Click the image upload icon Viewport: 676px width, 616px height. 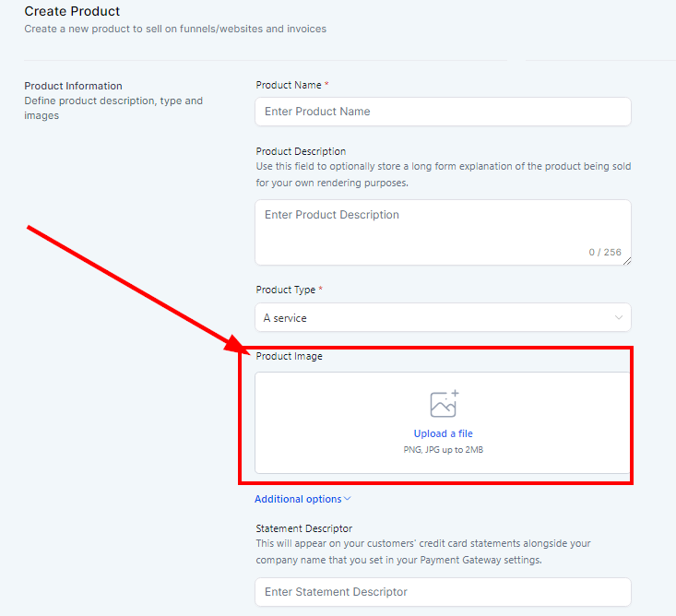point(444,404)
